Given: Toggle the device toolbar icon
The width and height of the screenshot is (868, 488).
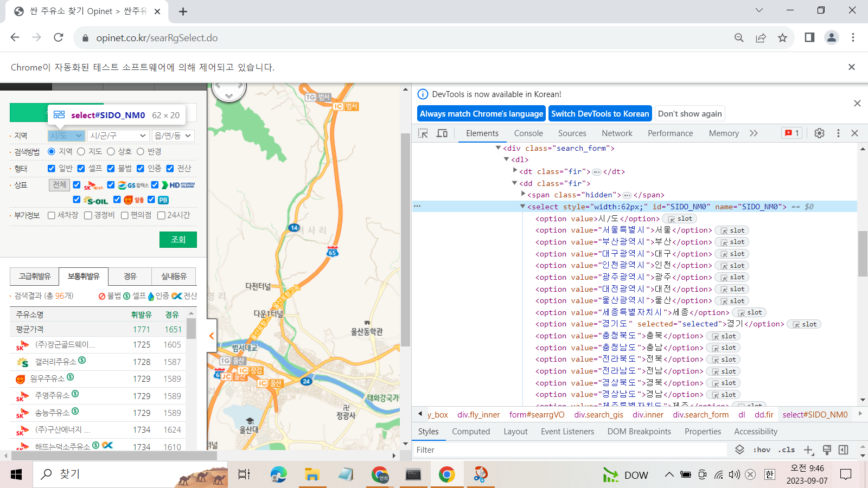Looking at the screenshot, I should pyautogui.click(x=442, y=133).
